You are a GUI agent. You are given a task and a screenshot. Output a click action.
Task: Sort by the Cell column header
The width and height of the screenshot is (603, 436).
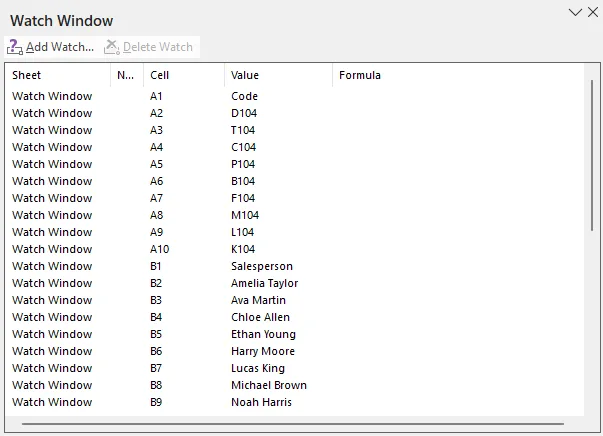coord(184,75)
